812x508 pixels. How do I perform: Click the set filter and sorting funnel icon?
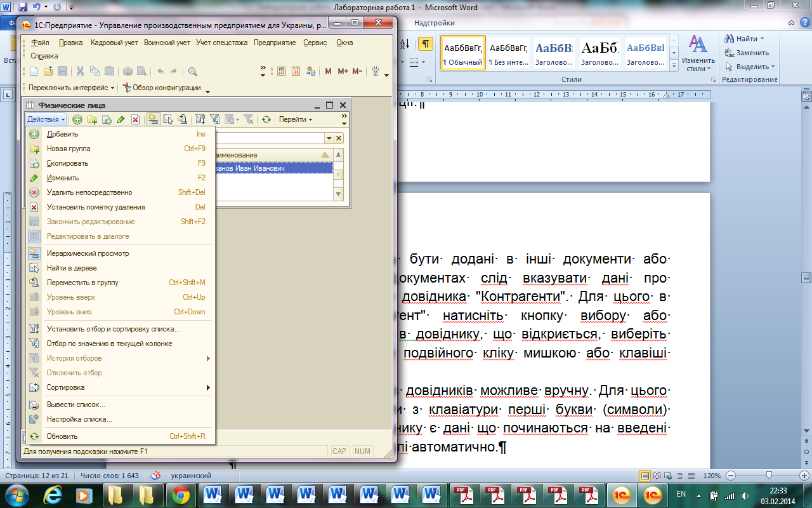(x=200, y=119)
